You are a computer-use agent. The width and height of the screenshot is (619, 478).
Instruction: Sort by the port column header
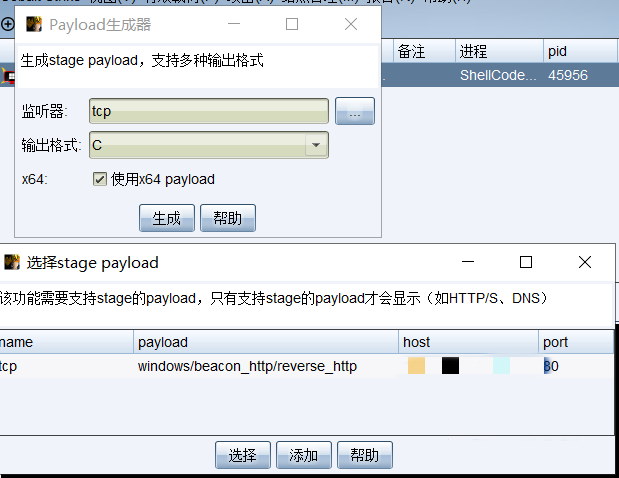576,342
